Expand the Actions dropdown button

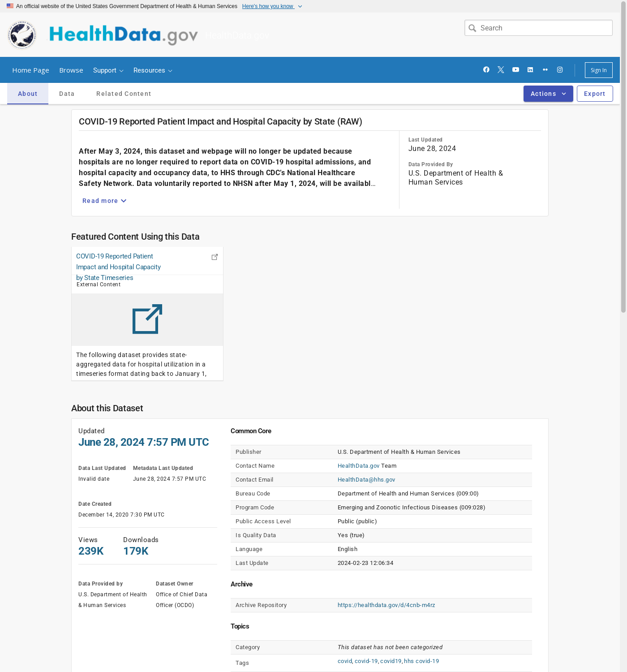point(548,94)
